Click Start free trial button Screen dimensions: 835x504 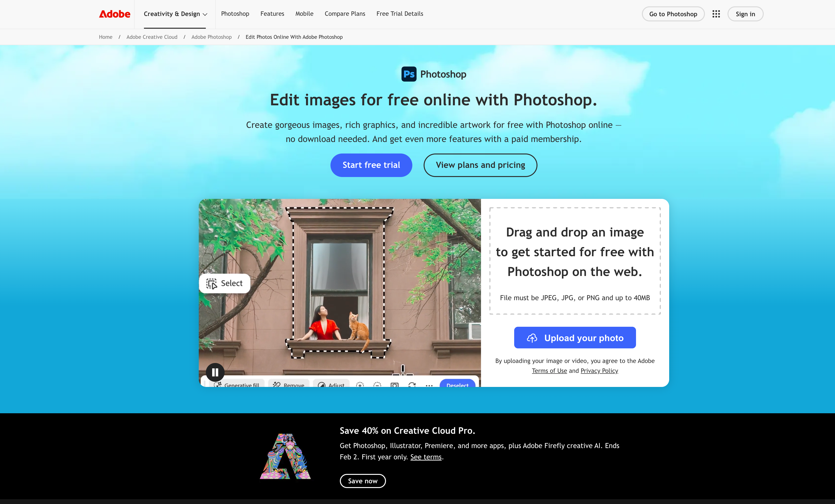click(x=371, y=165)
